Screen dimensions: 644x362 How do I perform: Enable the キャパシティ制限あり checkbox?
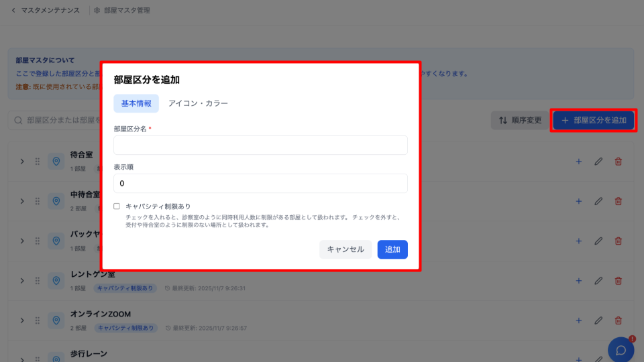(117, 206)
